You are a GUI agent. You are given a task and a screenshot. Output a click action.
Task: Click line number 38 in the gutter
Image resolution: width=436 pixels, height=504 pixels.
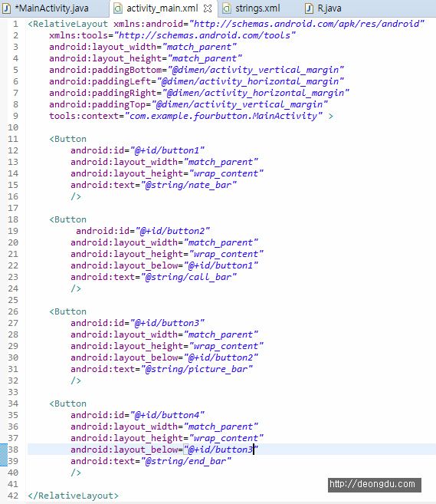(x=13, y=450)
